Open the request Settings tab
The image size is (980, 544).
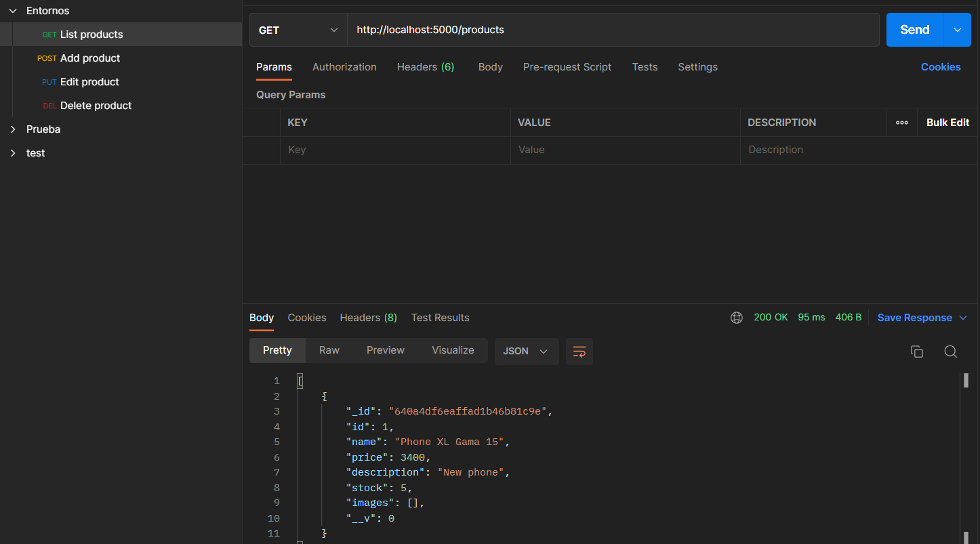click(698, 67)
